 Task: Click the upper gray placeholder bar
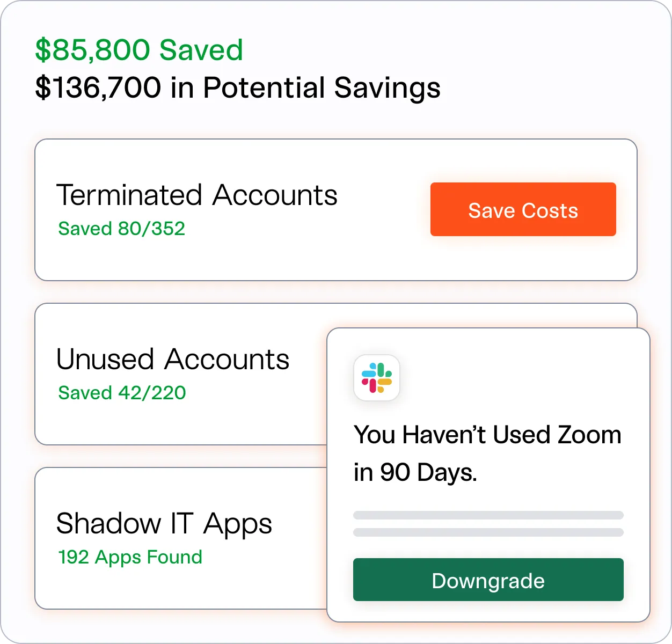(x=488, y=515)
